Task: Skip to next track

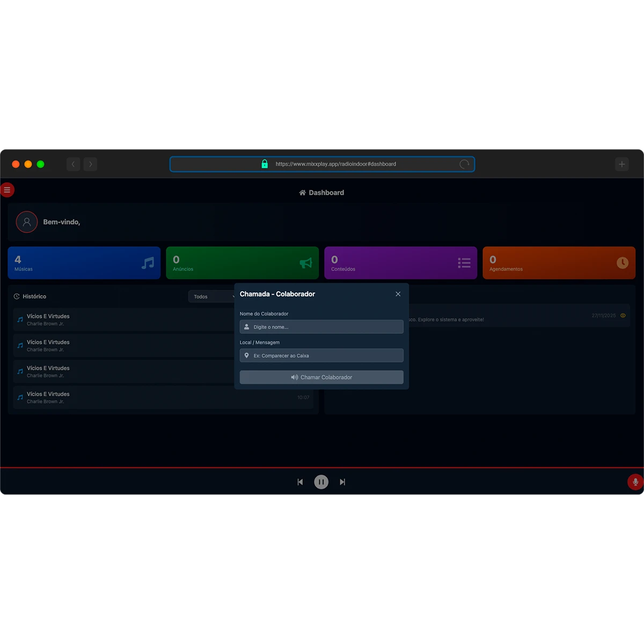Action: [342, 482]
